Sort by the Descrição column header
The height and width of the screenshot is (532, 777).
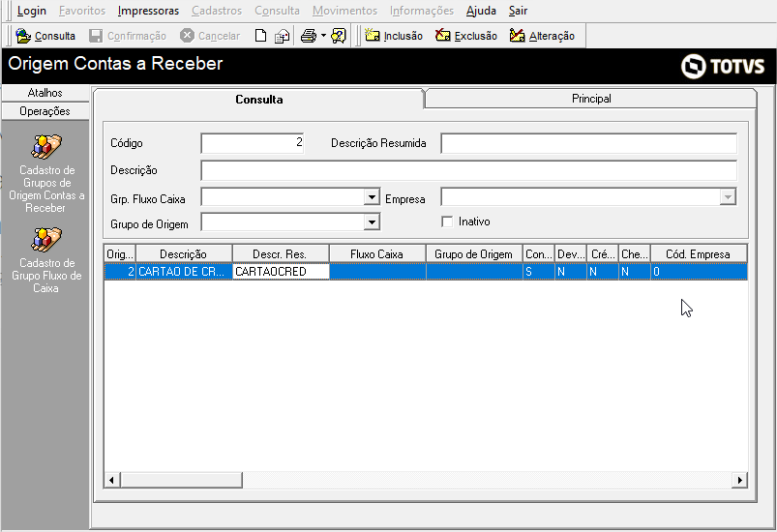pos(184,254)
